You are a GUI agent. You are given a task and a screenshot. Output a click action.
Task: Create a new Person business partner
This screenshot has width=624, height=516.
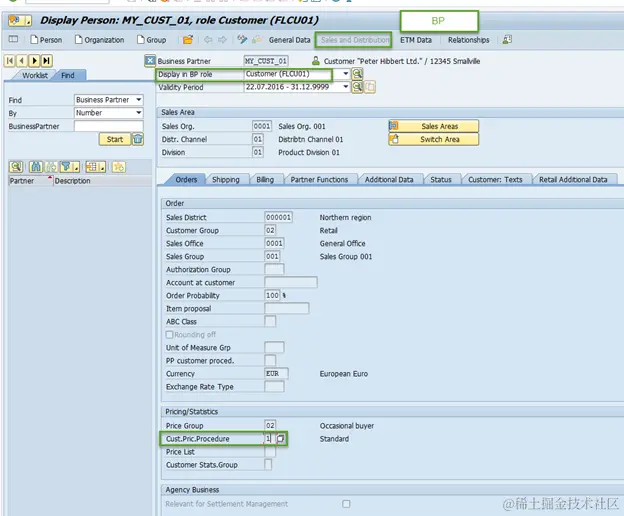tap(46, 40)
